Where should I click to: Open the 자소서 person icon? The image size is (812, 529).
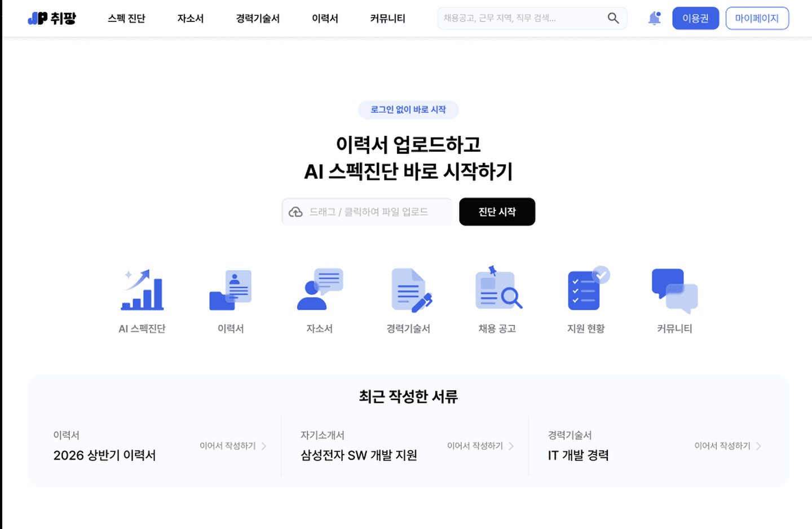[320, 289]
